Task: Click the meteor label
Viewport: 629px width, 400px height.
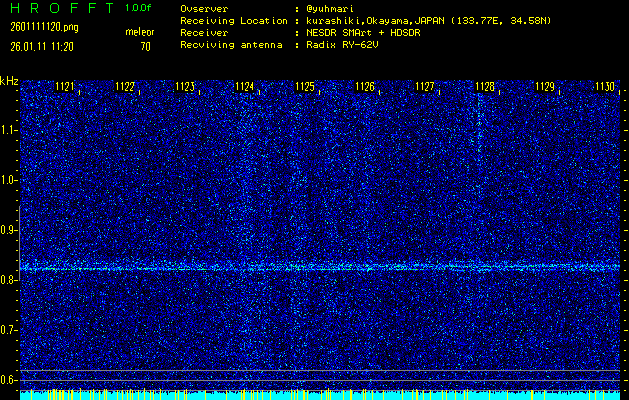Action: (140, 32)
